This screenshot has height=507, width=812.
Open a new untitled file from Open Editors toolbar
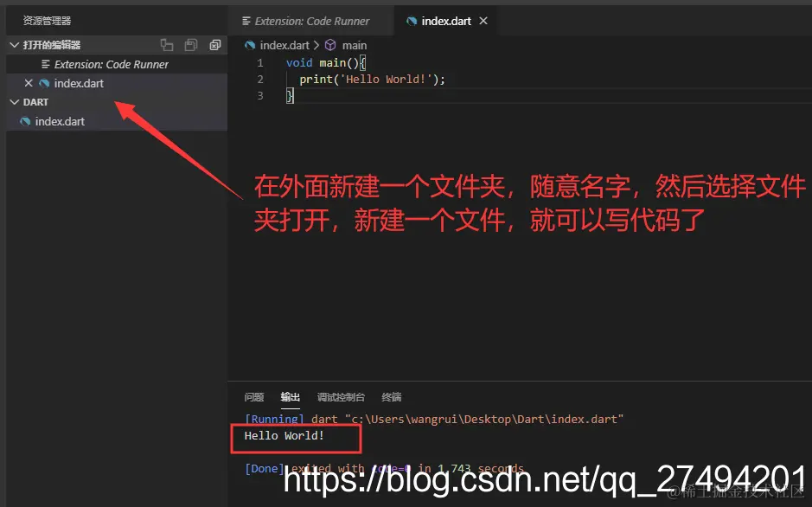(167, 45)
